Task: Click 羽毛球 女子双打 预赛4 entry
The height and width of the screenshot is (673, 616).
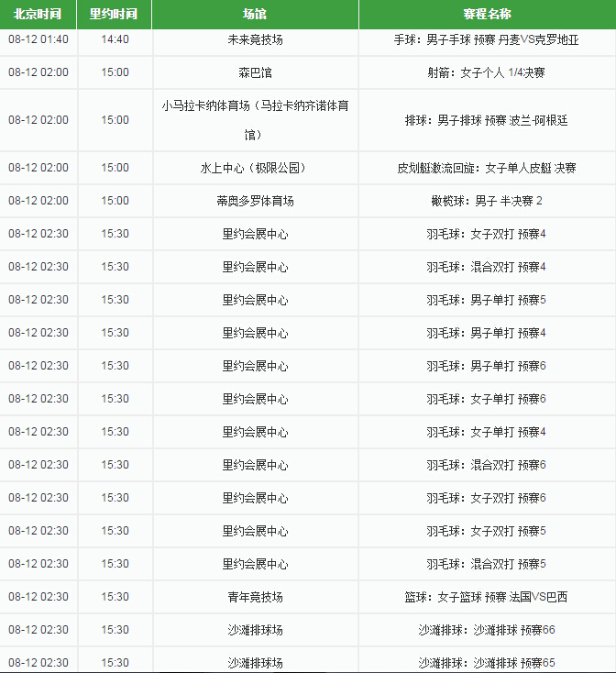Action: [x=487, y=234]
